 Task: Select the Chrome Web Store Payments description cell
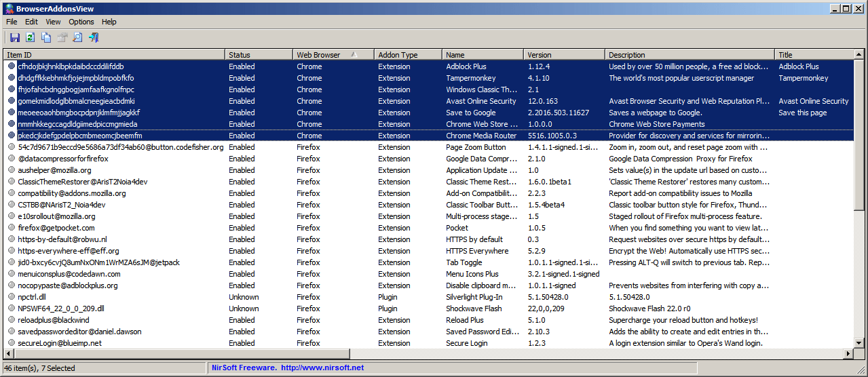(x=657, y=124)
